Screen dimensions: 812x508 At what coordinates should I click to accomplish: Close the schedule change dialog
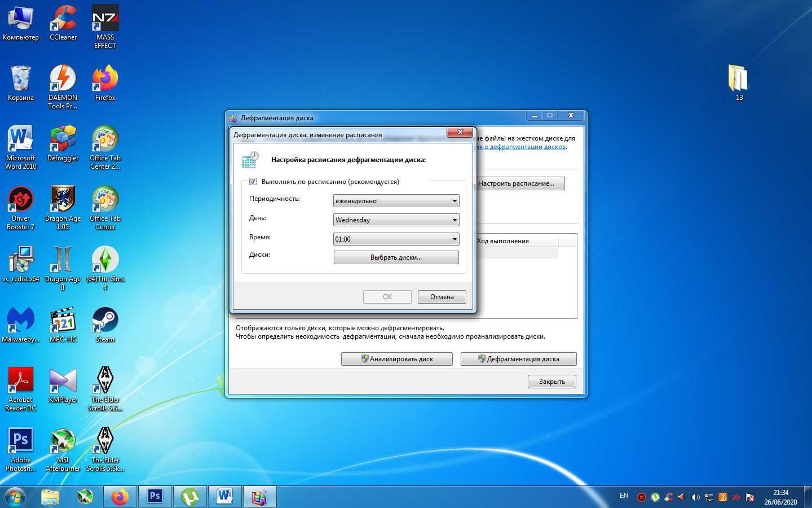460,132
